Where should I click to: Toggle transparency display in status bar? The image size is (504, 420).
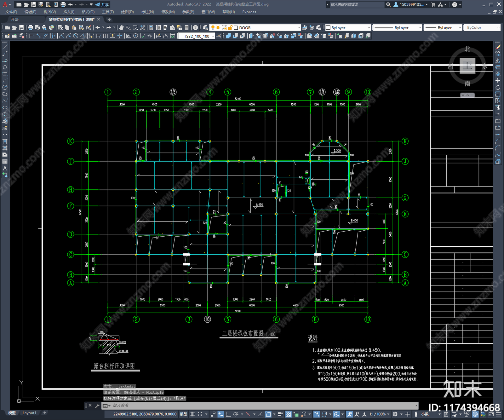(x=288, y=414)
